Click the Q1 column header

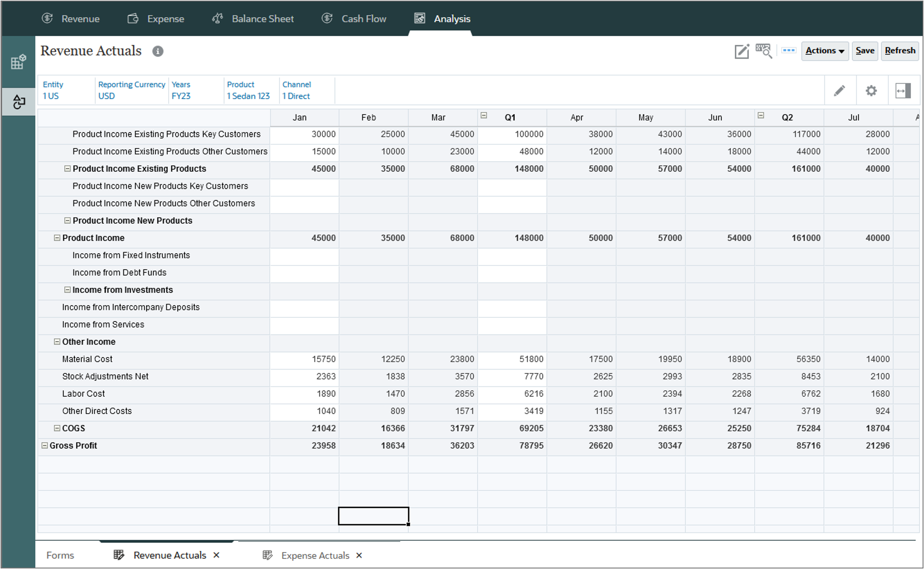(x=512, y=117)
